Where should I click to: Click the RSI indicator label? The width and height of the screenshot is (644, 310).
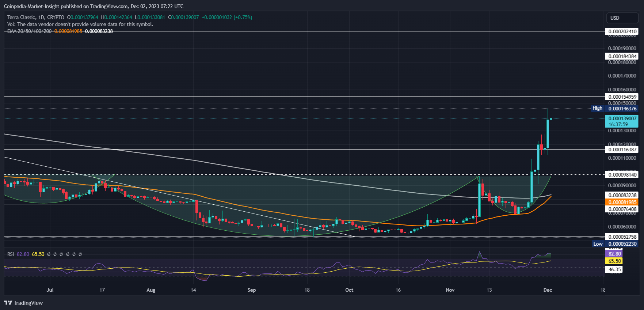[11, 254]
